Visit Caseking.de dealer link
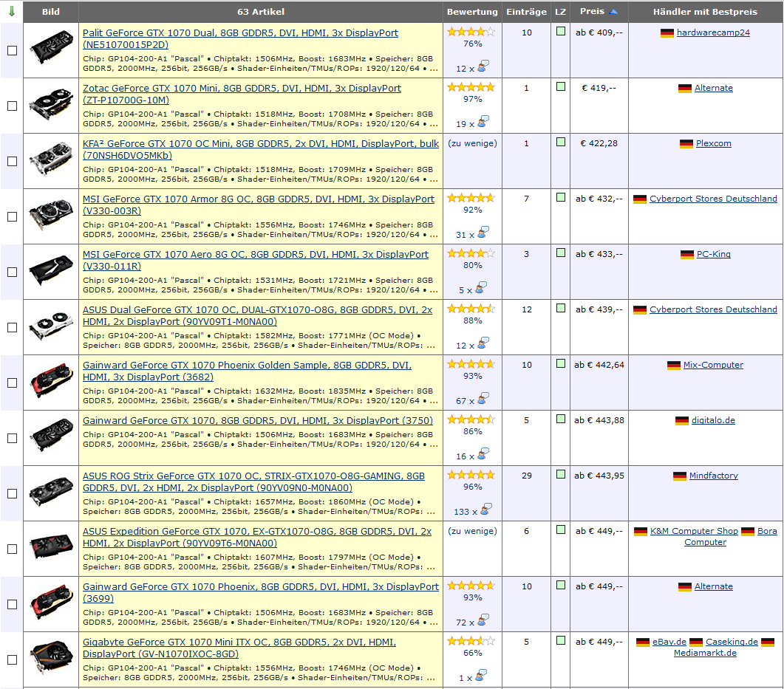Screen dimensions: 784x689 pos(732,642)
